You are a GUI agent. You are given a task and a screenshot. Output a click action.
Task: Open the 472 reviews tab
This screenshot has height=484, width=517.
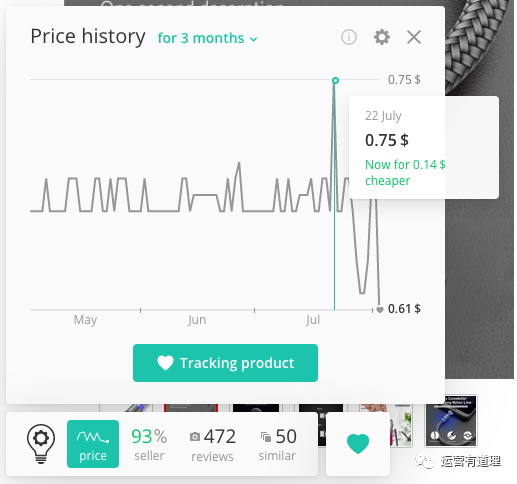point(212,445)
